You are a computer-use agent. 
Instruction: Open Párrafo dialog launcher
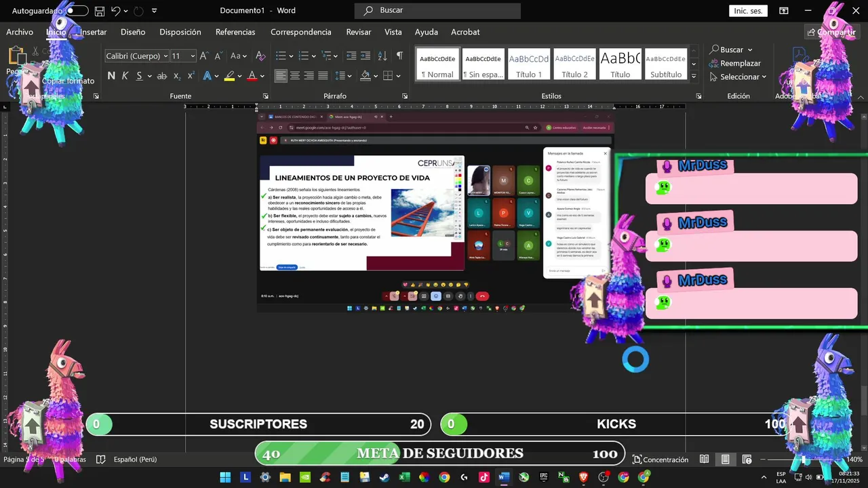[x=405, y=96]
